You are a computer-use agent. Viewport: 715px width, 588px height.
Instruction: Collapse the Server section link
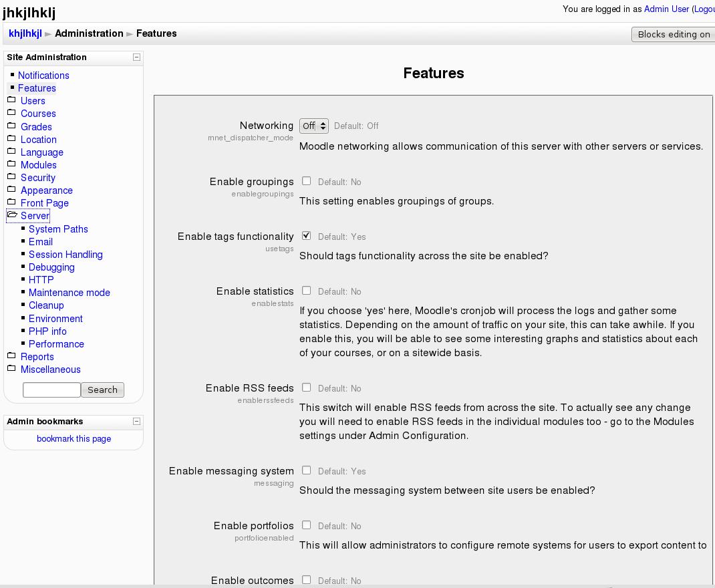coord(35,216)
